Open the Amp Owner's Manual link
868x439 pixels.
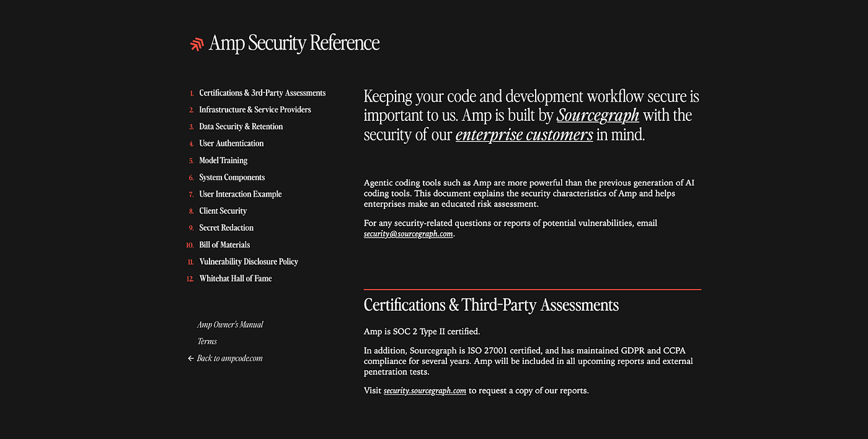(x=230, y=325)
